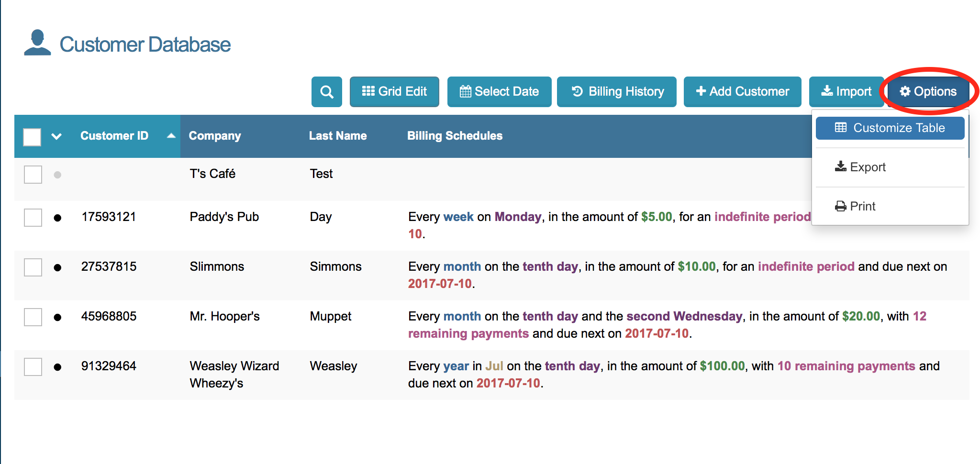980x464 pixels.
Task: Select the Slimmons row checkbox
Action: click(33, 267)
